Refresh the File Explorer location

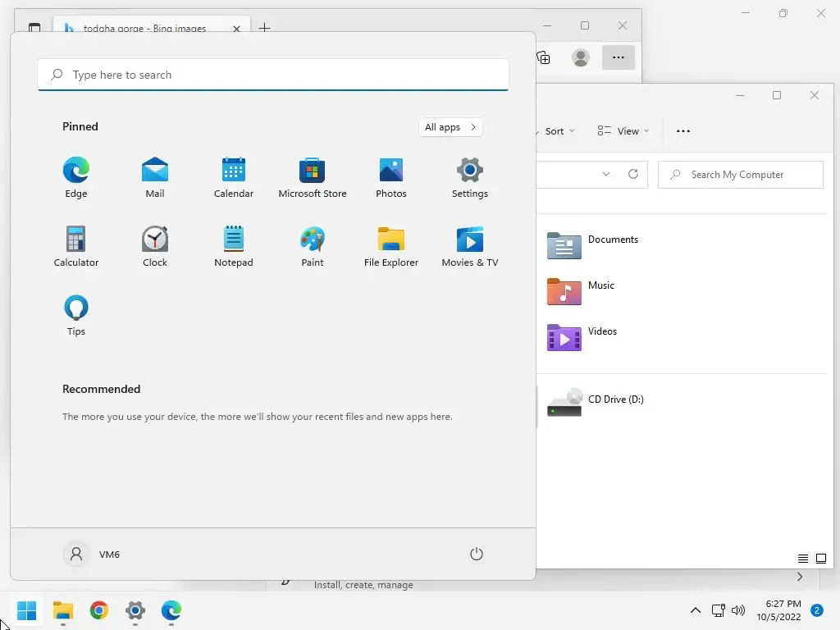tap(633, 174)
